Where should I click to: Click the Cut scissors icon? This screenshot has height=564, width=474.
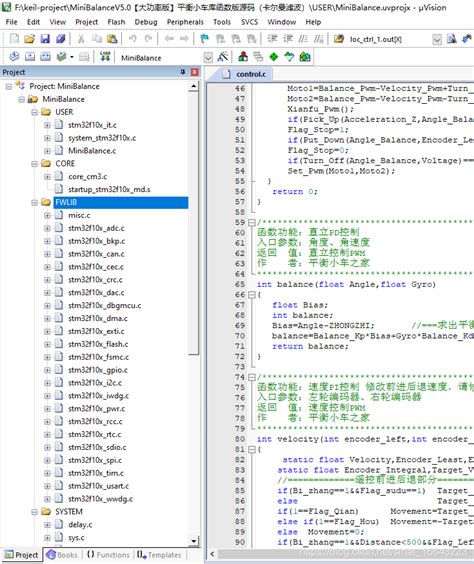[81, 38]
